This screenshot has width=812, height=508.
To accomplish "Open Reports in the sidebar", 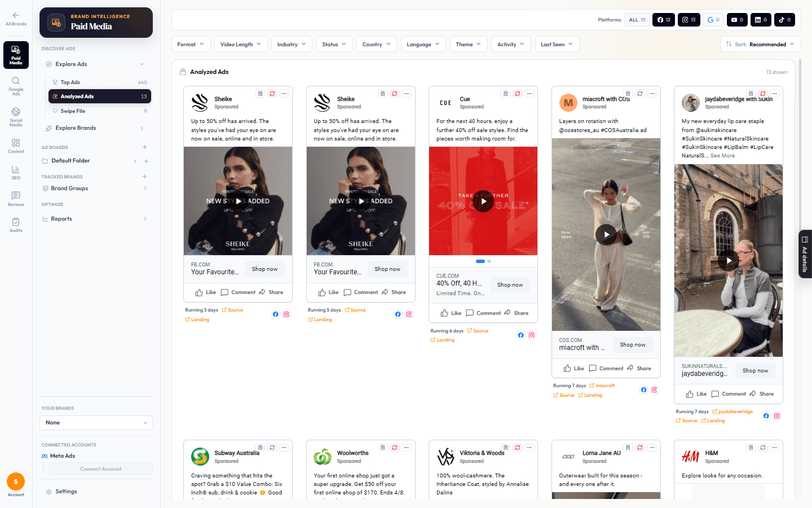I will pos(96,219).
